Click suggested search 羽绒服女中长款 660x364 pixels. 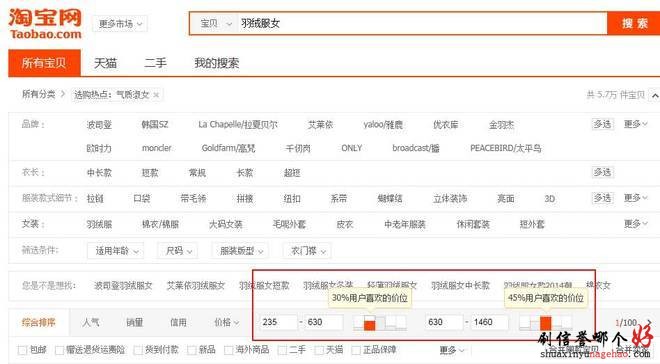(x=460, y=286)
